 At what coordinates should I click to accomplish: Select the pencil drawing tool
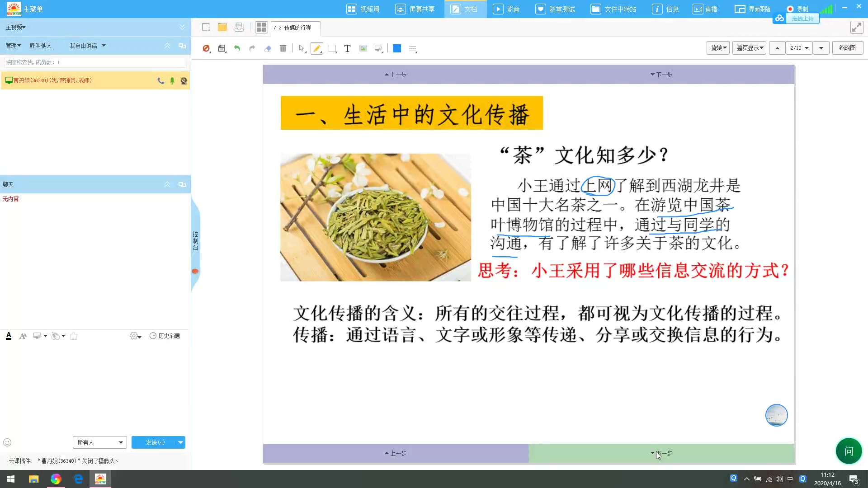click(x=317, y=48)
